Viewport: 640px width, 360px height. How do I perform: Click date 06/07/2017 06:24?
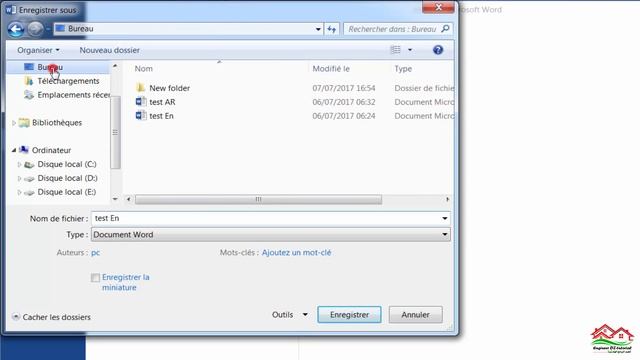point(344,116)
